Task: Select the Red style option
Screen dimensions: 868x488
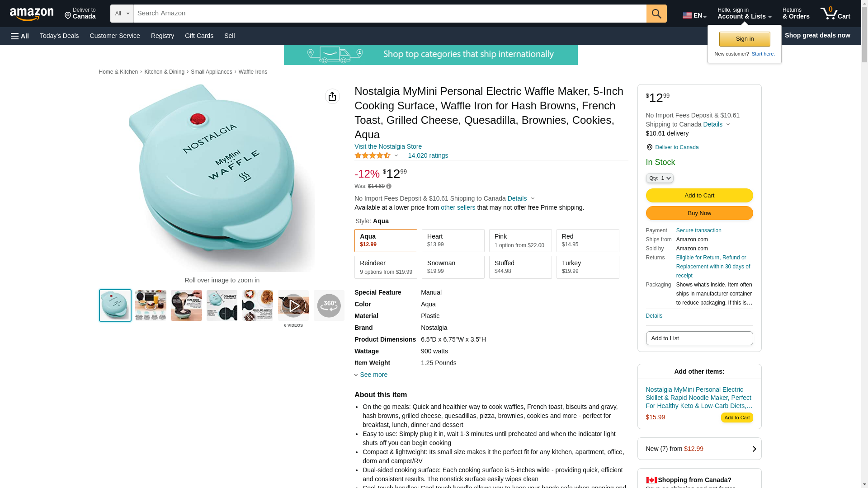Action: pyautogui.click(x=588, y=240)
